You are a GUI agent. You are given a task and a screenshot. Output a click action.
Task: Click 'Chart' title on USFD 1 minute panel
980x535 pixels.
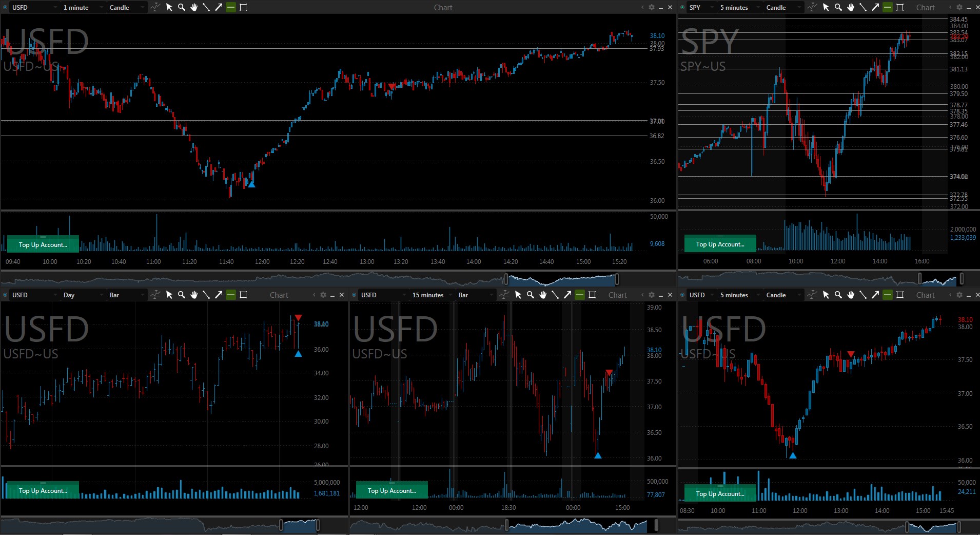click(443, 7)
